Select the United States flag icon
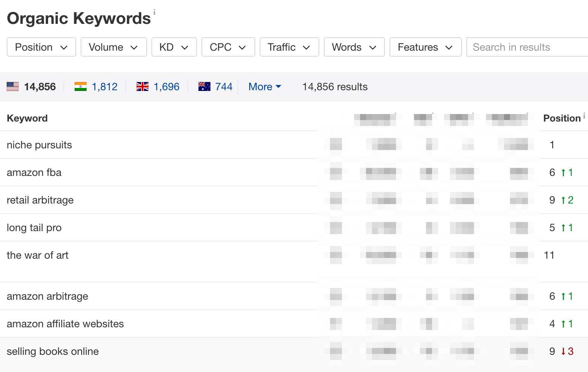Screen dimensions: 588x372 point(13,86)
